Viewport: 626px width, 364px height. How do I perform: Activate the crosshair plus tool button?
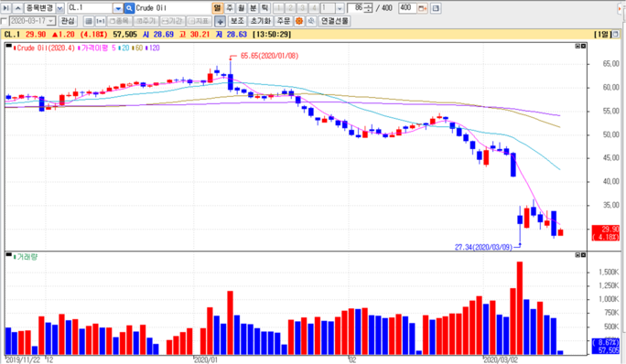pos(220,21)
